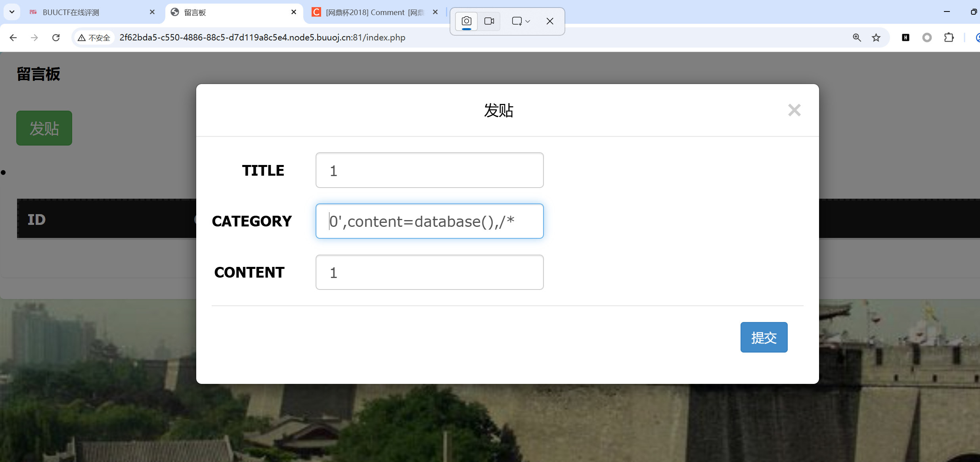
Task: Expand the snip shape dropdown
Action: tap(521, 21)
